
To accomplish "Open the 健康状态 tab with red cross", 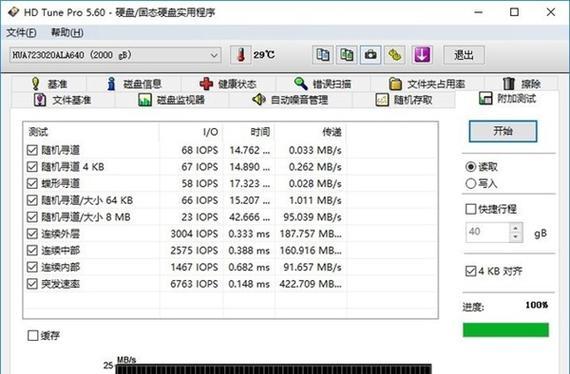I will (x=228, y=84).
